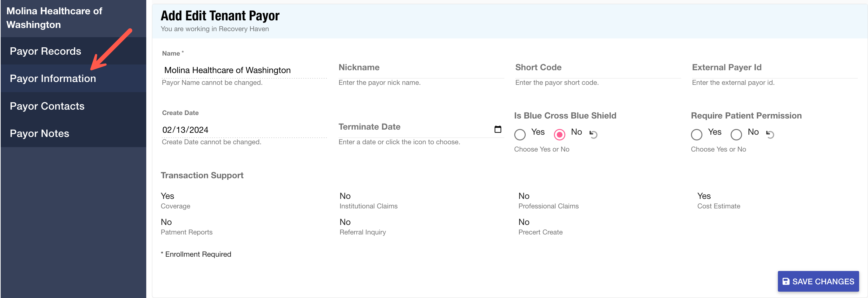Select Yes for Is Blue Cross Blue Shield
Image resolution: width=868 pixels, height=298 pixels.
(x=520, y=134)
